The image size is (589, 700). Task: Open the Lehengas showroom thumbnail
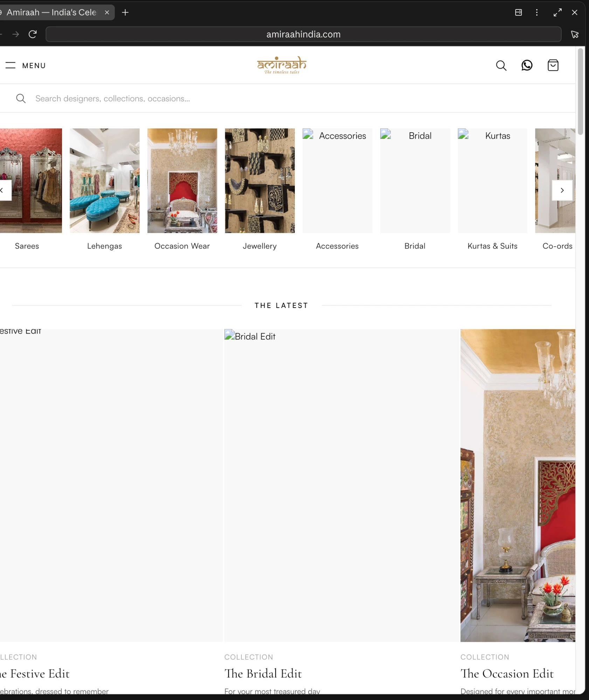coord(104,181)
